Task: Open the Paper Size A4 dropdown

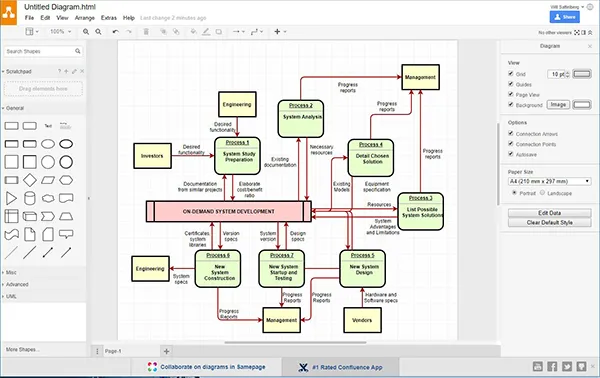Action: tap(549, 181)
